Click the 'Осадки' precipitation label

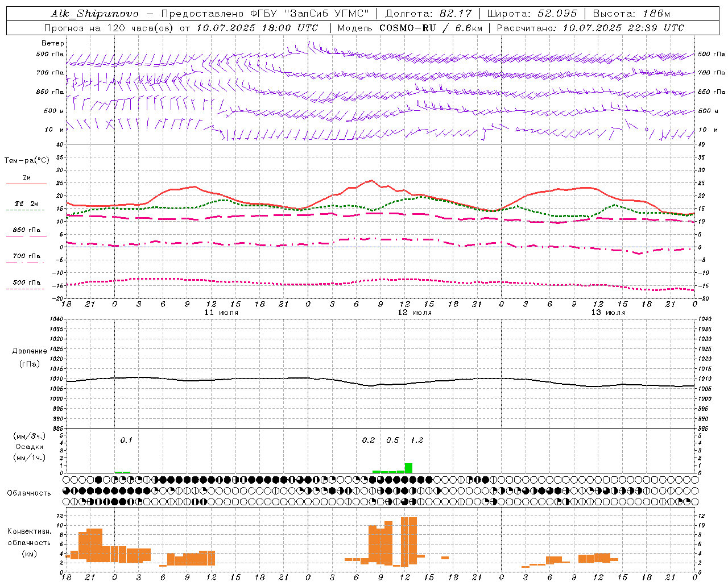click(x=30, y=447)
